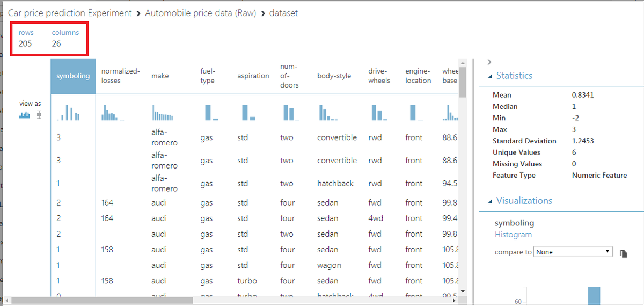Collapse the right panel chevron

pos(489,62)
